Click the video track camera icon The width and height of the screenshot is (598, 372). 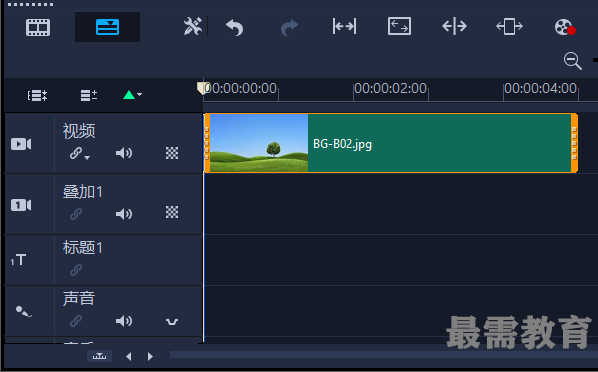point(21,144)
